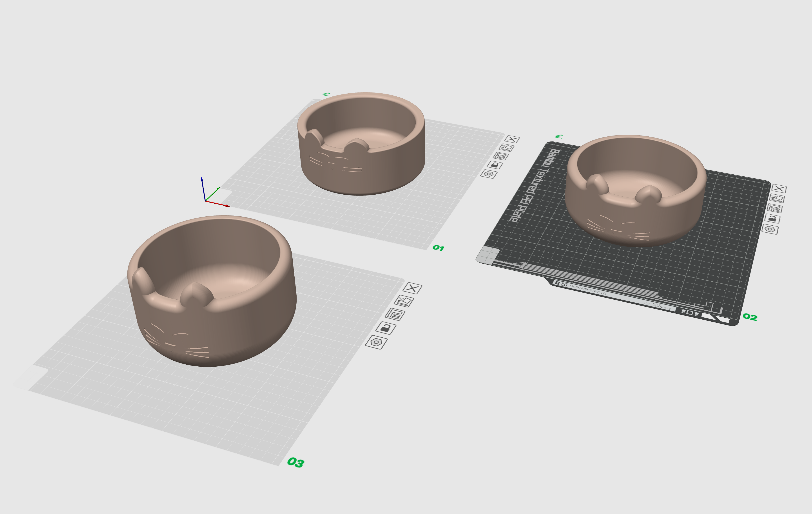Auto-arrange objects on plate 03
Screen dimensions: 812x514
[x=405, y=301]
